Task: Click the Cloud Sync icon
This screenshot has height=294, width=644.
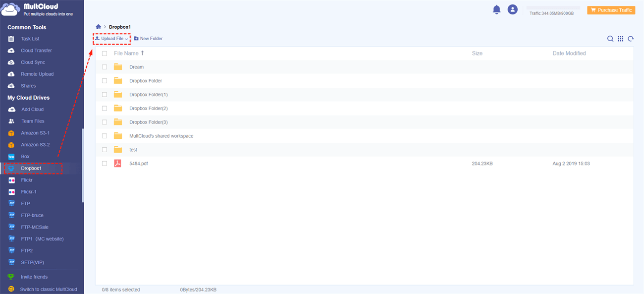Action: click(x=11, y=62)
